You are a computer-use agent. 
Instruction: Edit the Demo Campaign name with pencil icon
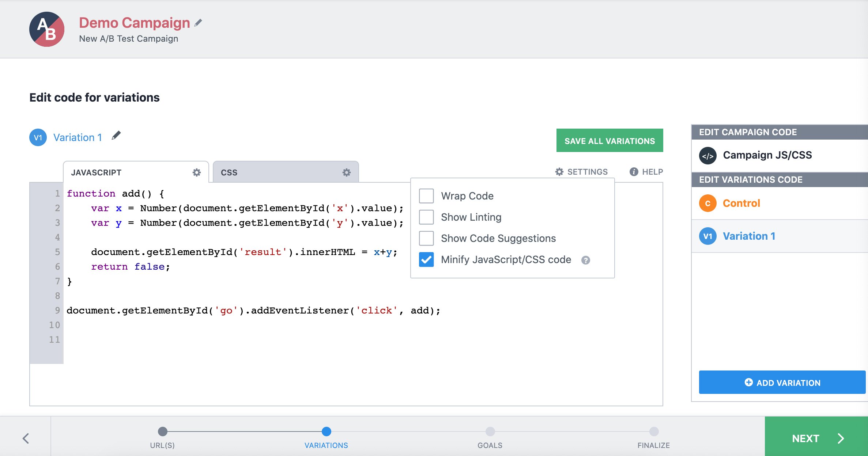pyautogui.click(x=198, y=23)
